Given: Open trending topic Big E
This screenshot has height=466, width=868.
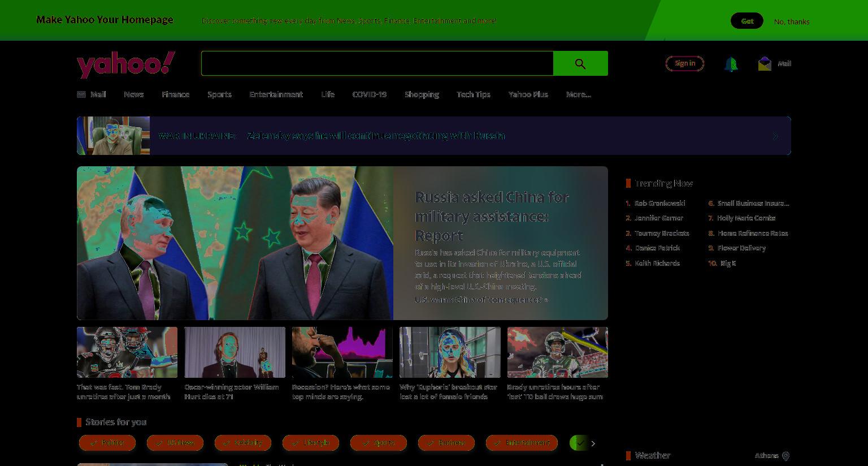Looking at the screenshot, I should click(x=728, y=264).
